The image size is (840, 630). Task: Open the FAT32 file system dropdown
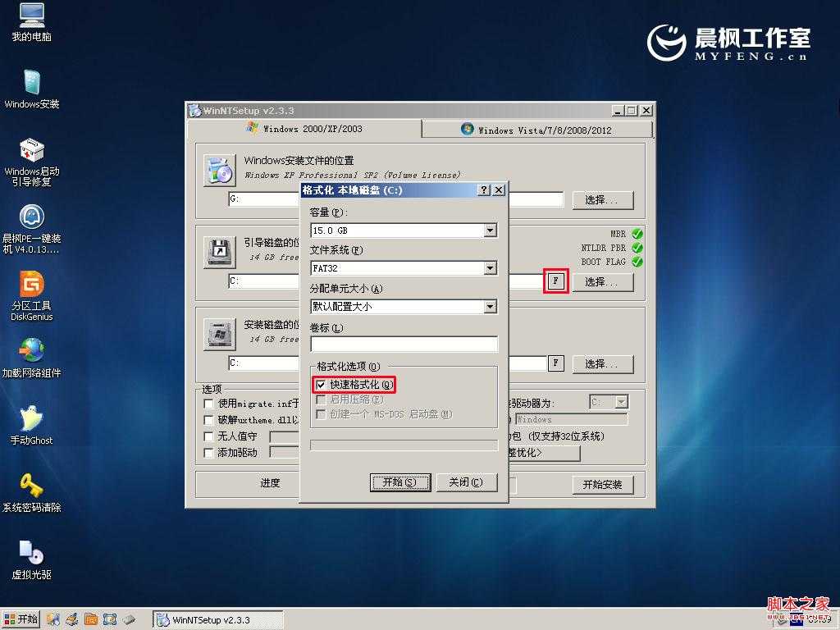coord(492,268)
